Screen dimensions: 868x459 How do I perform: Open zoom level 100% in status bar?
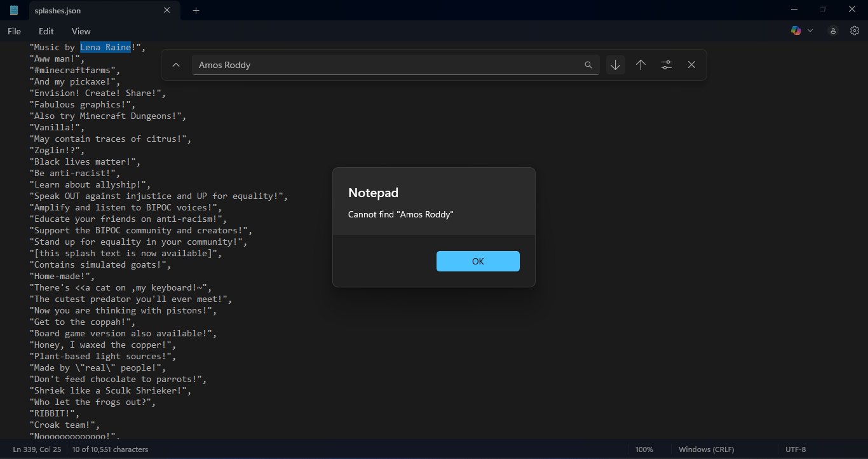(644, 449)
